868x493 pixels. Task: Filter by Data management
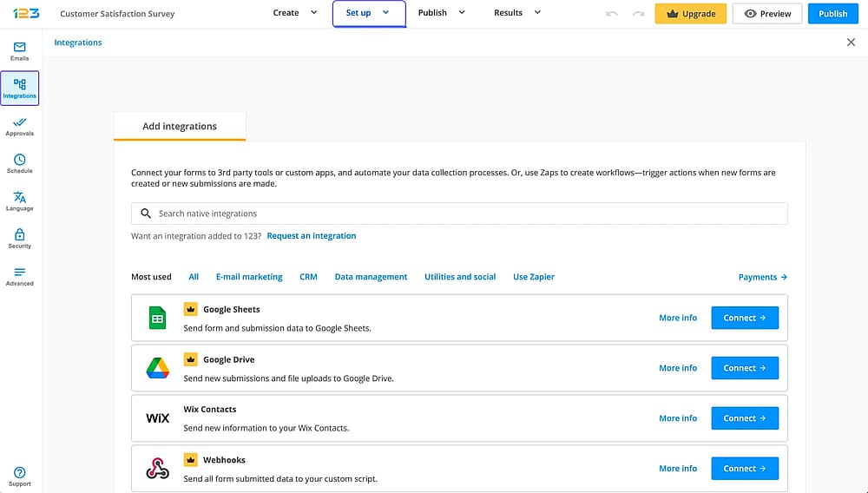[371, 277]
